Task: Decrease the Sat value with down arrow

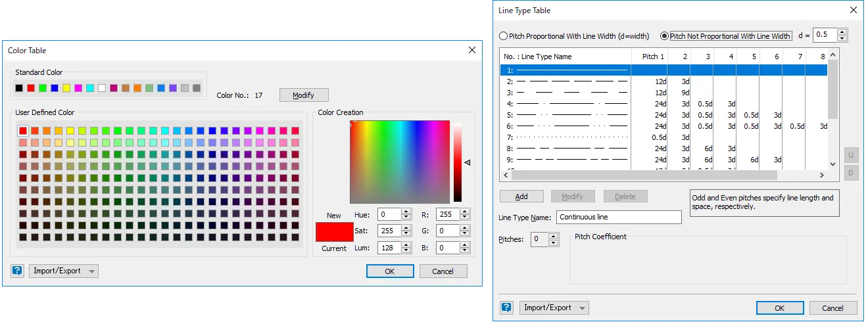Action: point(407,234)
